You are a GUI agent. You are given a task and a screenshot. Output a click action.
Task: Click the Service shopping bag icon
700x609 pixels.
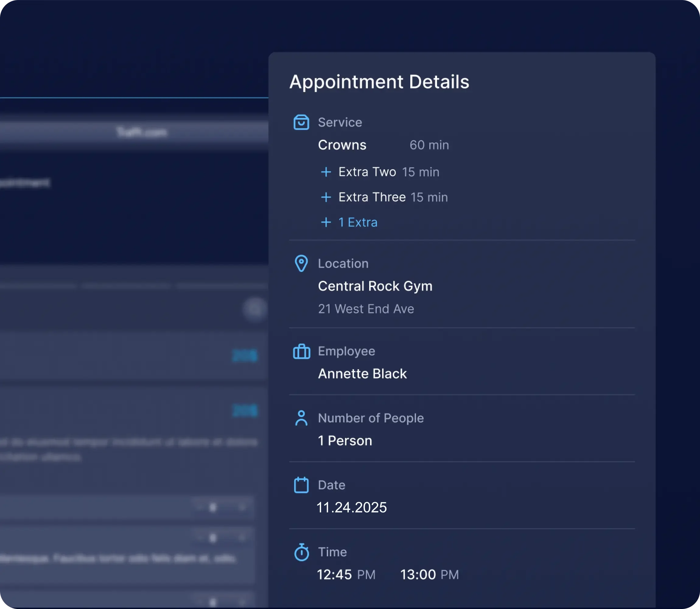click(301, 122)
